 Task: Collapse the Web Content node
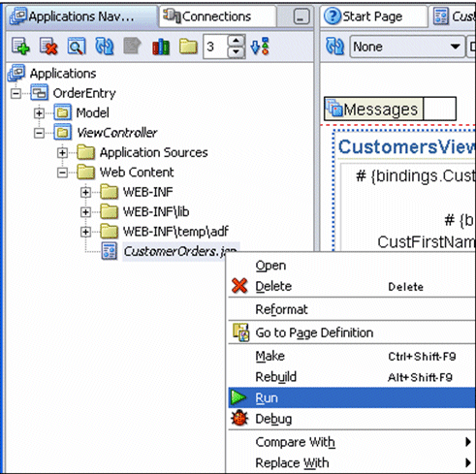62,173
